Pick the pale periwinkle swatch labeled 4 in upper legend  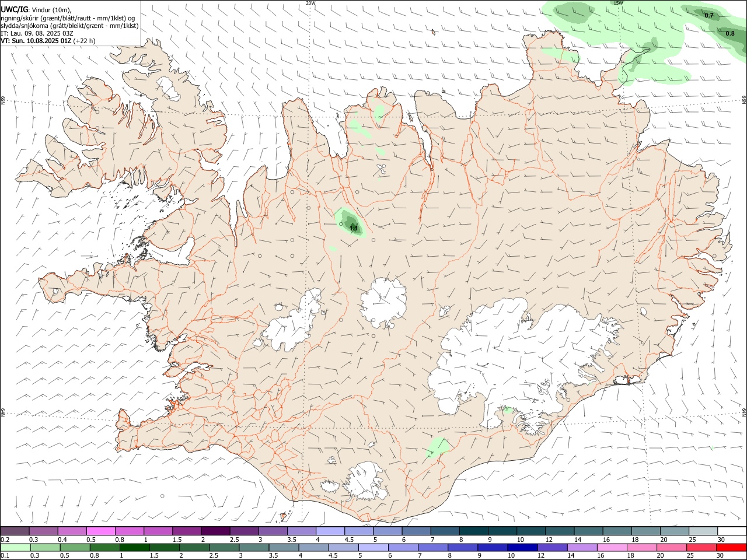[x=330, y=531]
